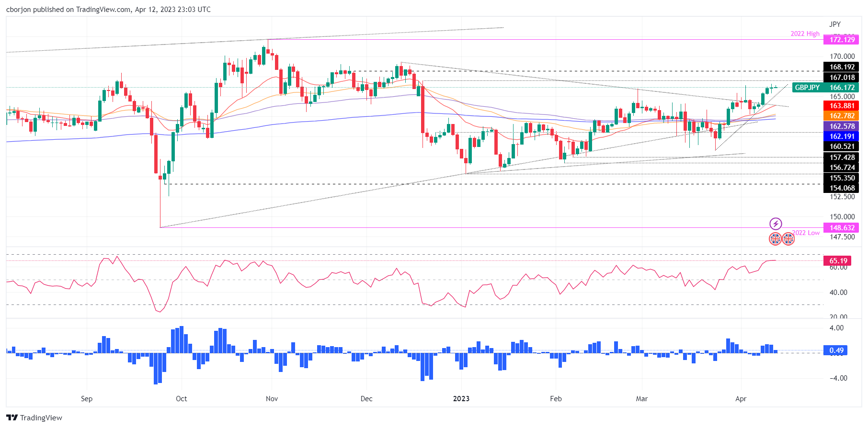
Task: Select the red 163.881 moving average label
Action: 842,106
